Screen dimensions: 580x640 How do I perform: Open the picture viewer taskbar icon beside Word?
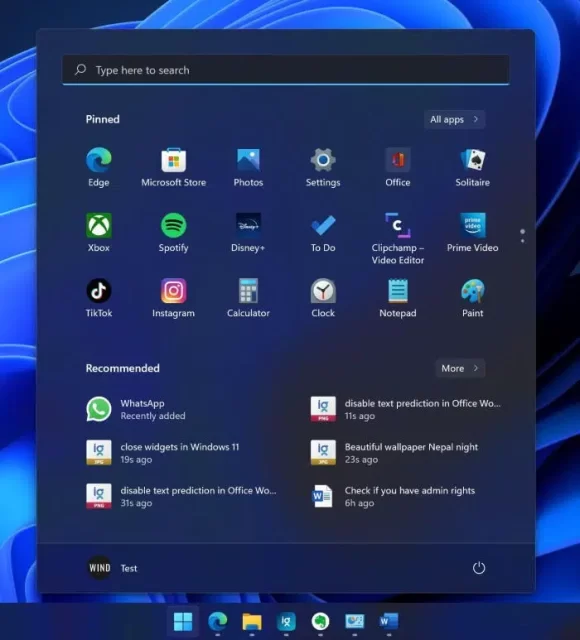pyautogui.click(x=355, y=622)
